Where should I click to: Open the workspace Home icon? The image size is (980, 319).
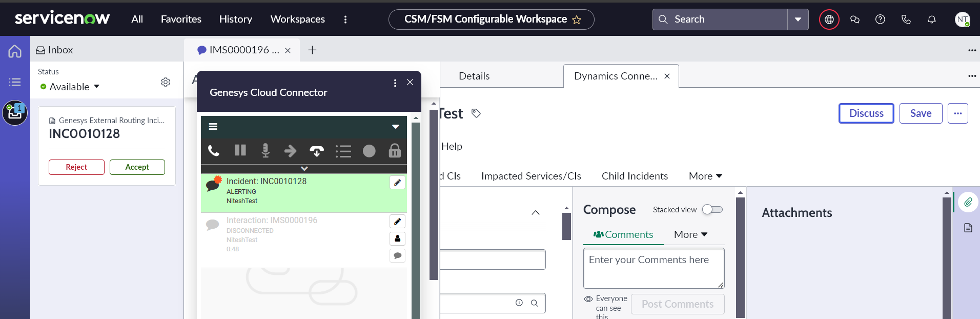coord(15,51)
